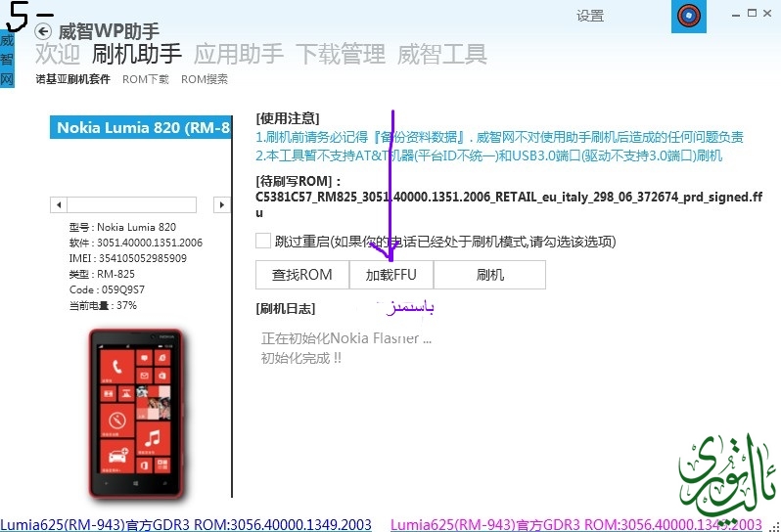Click the device list horizontal scrollbar track

tap(131, 204)
